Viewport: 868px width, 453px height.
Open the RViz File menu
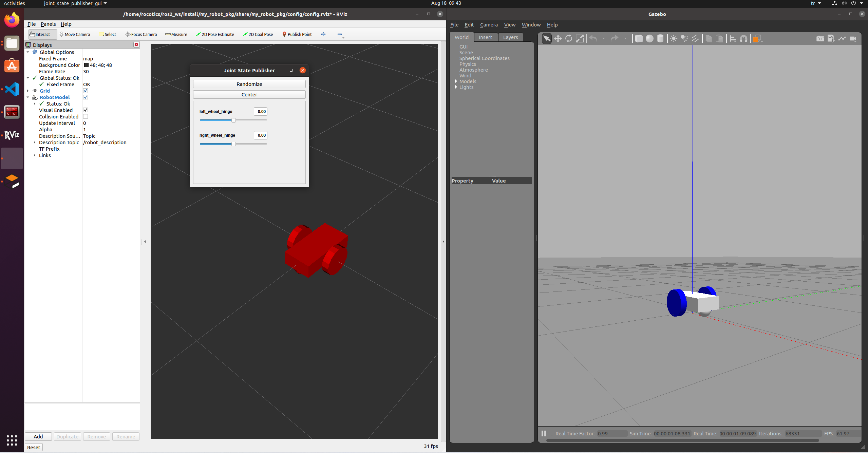(32, 24)
